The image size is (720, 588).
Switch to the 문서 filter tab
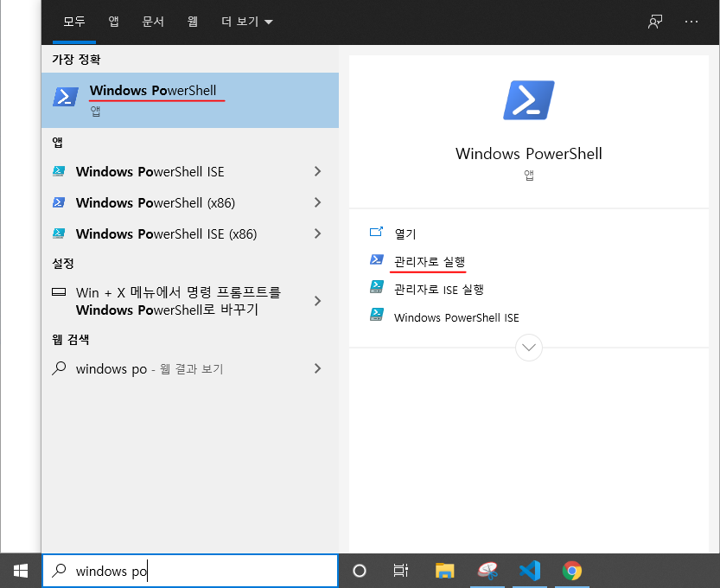point(153,22)
